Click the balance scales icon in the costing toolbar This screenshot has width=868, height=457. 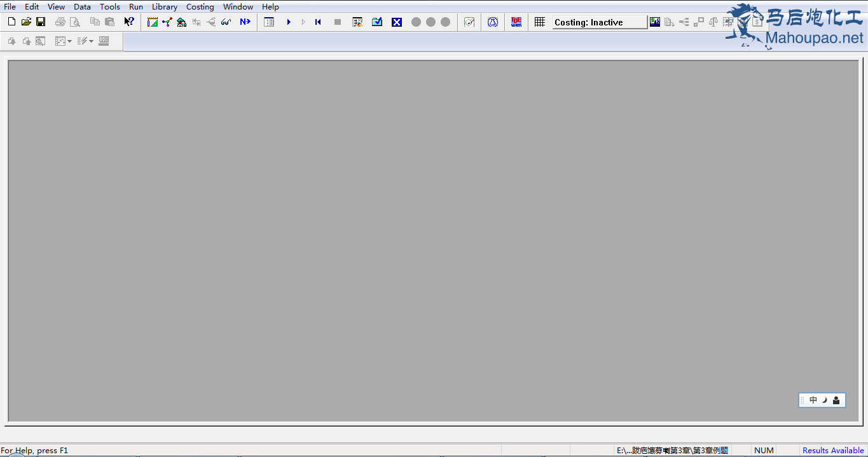[x=713, y=22]
